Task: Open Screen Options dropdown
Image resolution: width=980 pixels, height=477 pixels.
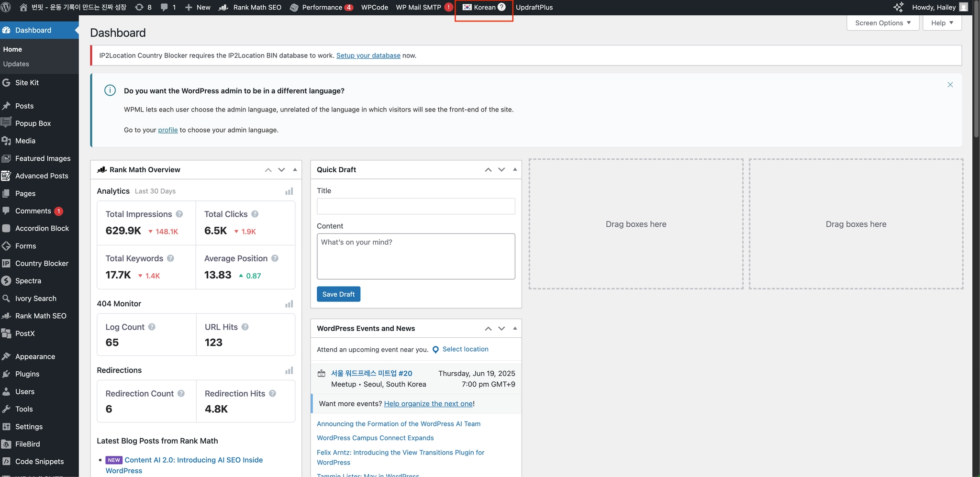Action: click(x=883, y=23)
